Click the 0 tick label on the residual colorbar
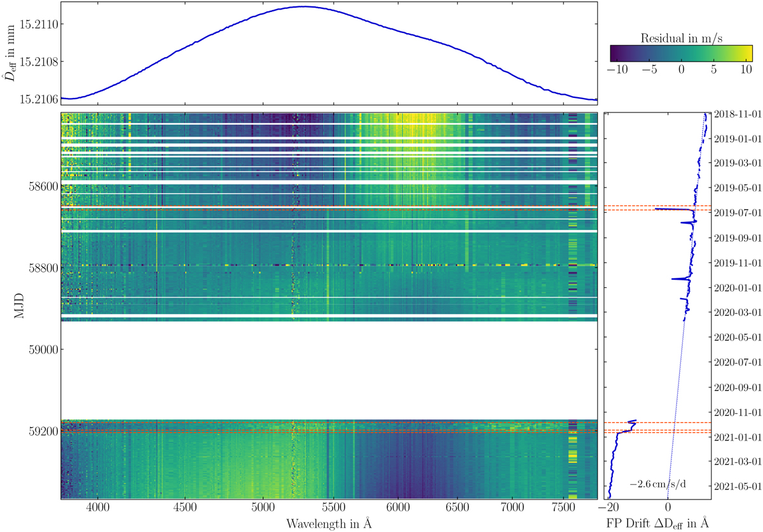The width and height of the screenshot is (763, 532). [x=681, y=67]
